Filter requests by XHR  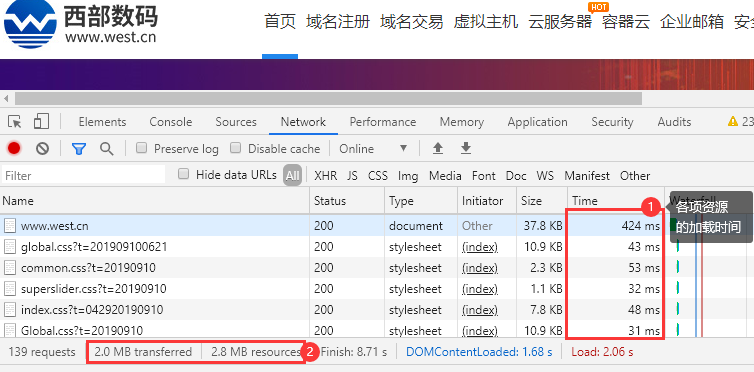tap(326, 176)
